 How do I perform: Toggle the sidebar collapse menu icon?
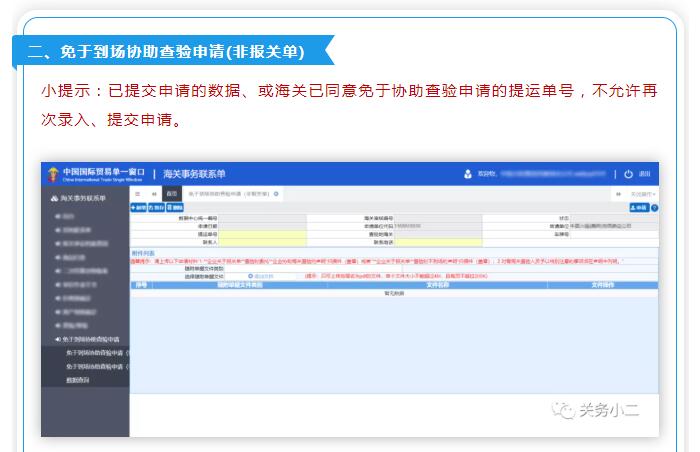click(138, 193)
